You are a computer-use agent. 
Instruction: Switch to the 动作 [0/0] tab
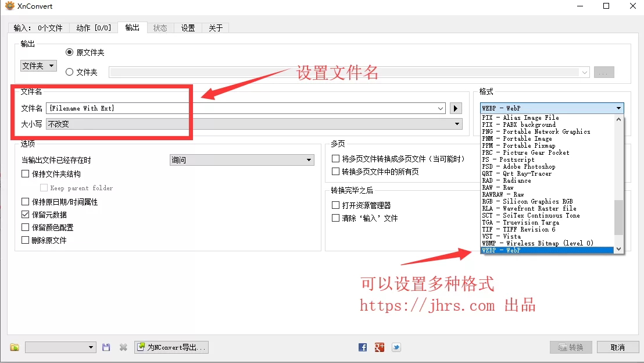94,28
